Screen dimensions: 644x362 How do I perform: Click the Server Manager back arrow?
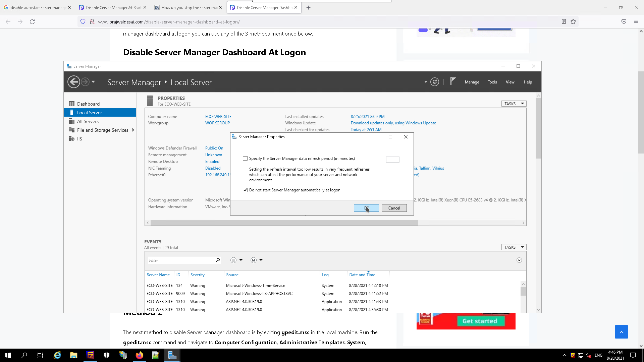coord(74,82)
